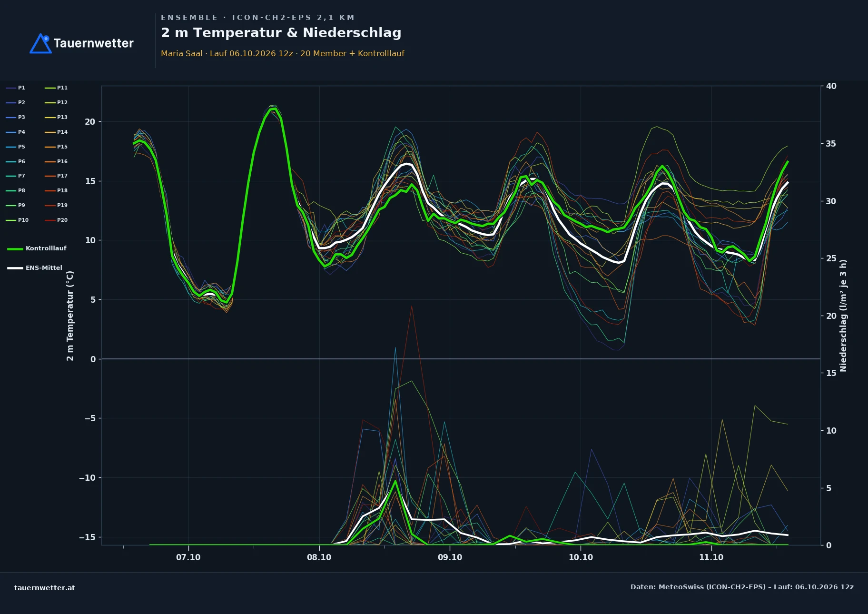Click the P19 legend entry
This screenshot has width=868, height=614.
pos(56,205)
